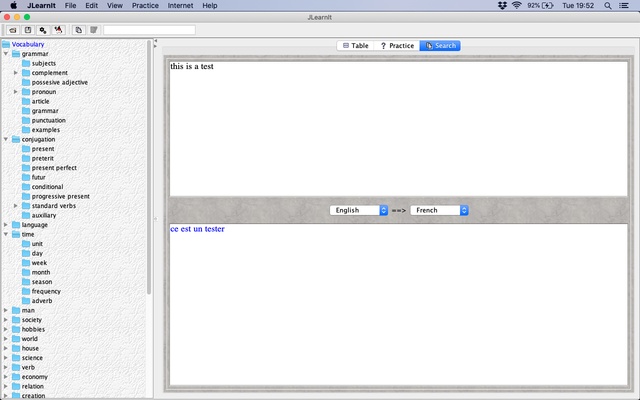Click the vocabulary tree vertical scrollbar

point(149,167)
